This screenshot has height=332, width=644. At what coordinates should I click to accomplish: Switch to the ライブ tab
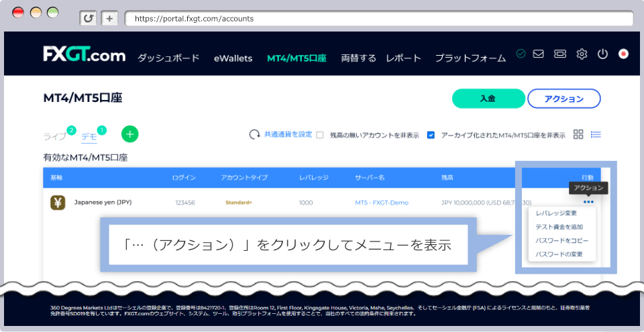[x=54, y=136]
